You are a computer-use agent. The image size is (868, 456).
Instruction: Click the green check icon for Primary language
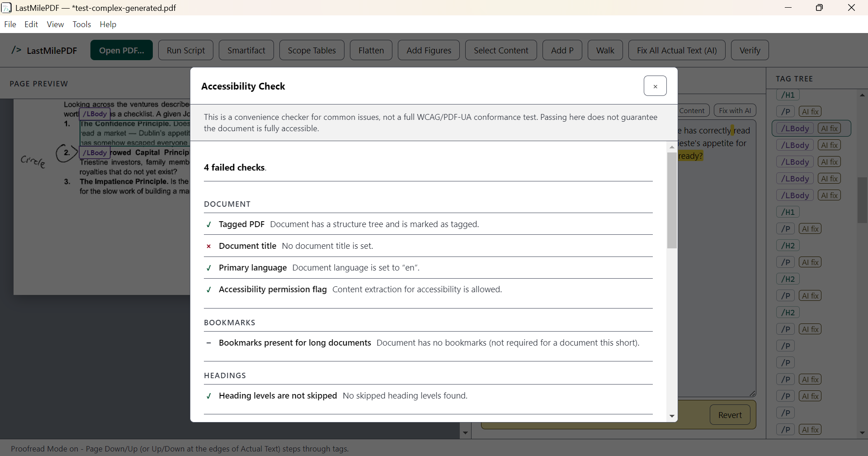pyautogui.click(x=209, y=268)
